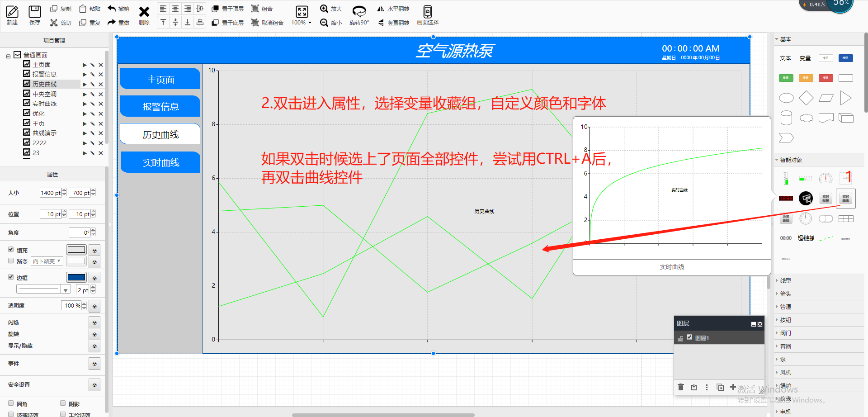
Task: Click the 缩小 zoom out magnifier
Action: tap(324, 23)
